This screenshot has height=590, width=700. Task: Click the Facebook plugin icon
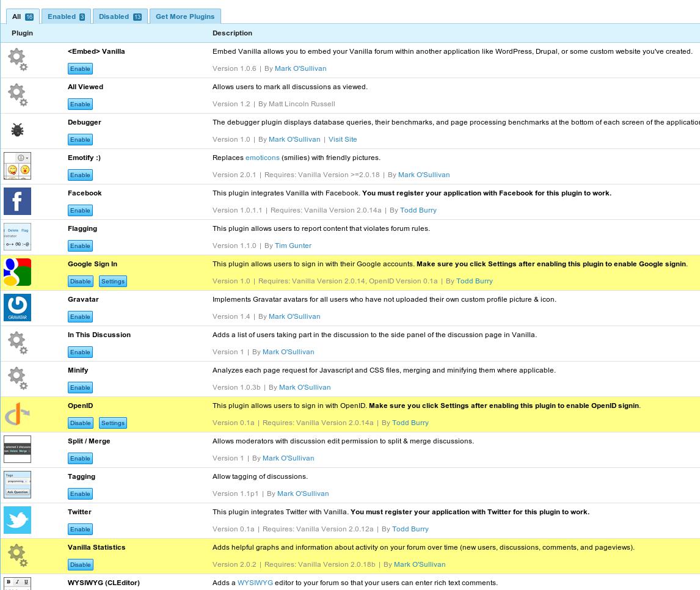pyautogui.click(x=17, y=201)
